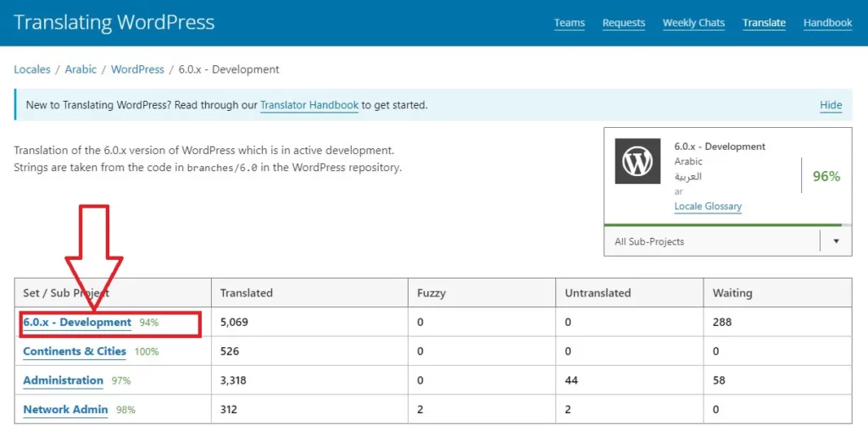Screen dimensions: 868x431
Task: Select the All Sub-Projects combo box
Action: click(728, 241)
